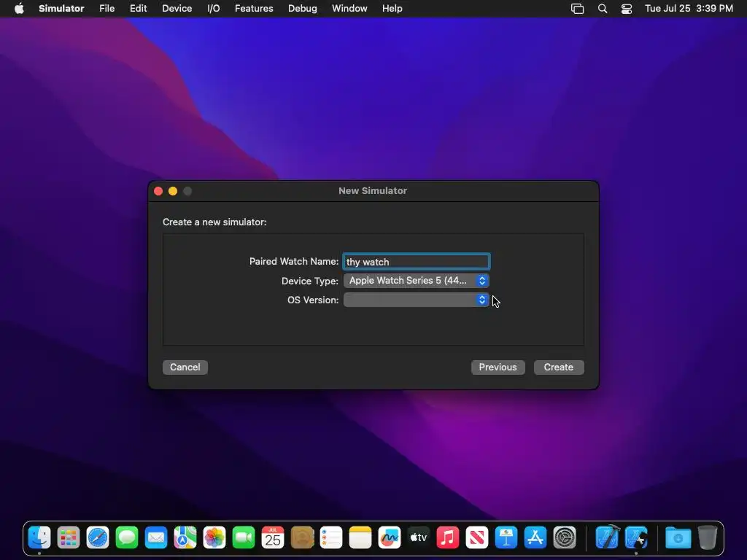Open News app in the Dock
The image size is (747, 560).
pyautogui.click(x=477, y=538)
